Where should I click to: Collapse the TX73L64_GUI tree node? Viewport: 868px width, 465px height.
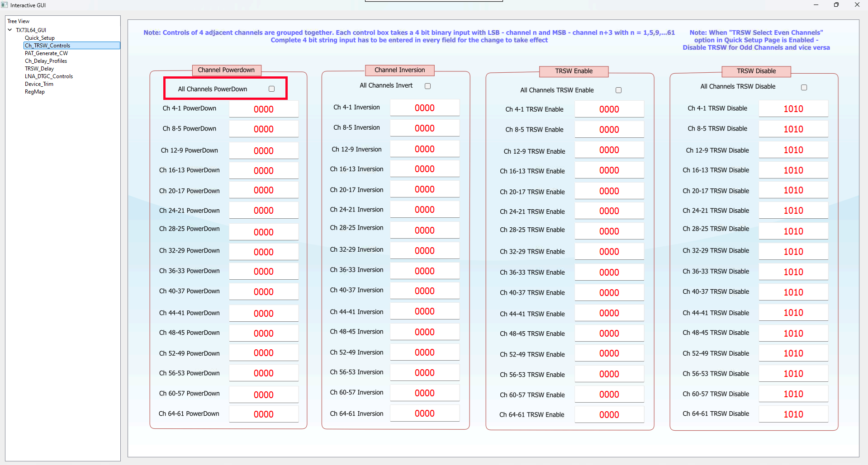(x=10, y=30)
